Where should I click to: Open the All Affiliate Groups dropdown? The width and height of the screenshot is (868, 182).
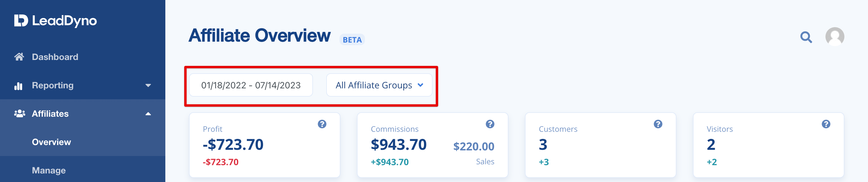pos(379,85)
